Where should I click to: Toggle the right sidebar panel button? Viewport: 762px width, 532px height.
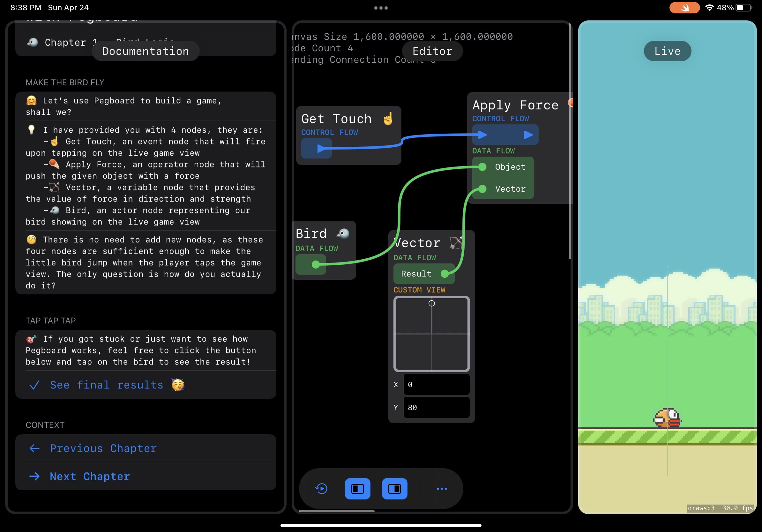pos(395,489)
